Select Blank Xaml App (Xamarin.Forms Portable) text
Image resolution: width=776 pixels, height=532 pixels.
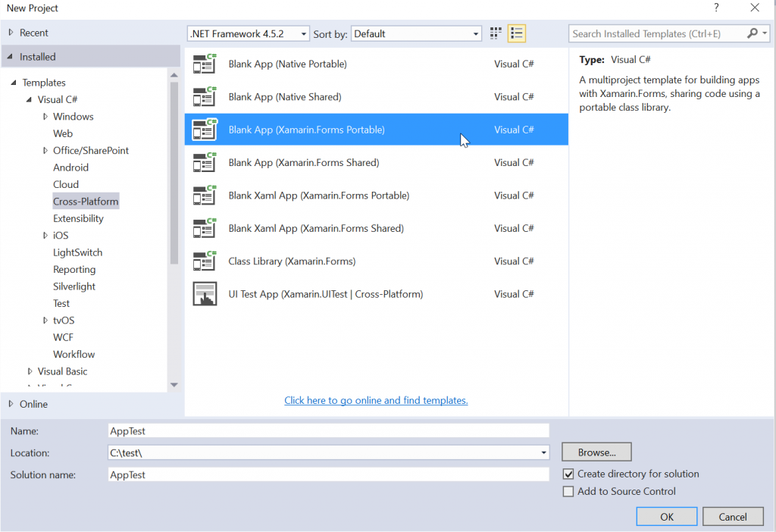click(x=319, y=196)
